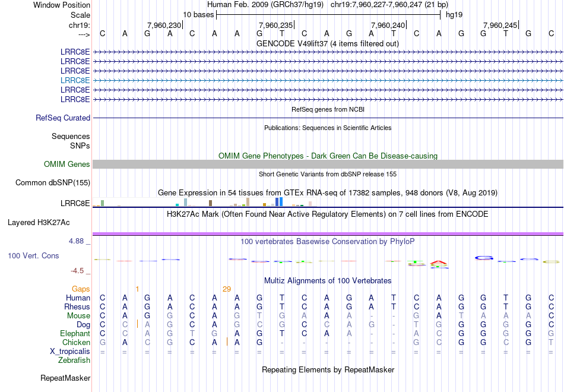This screenshot has width=564, height=392.
Task: Click the OMIM Genes track label
Action: tap(66, 164)
